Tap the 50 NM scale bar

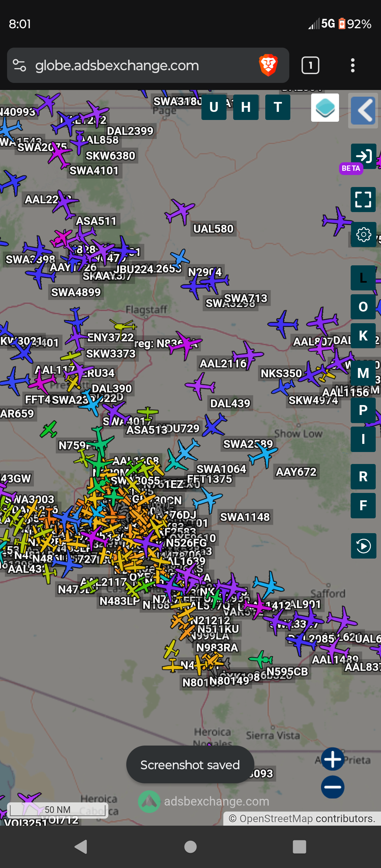(58, 809)
